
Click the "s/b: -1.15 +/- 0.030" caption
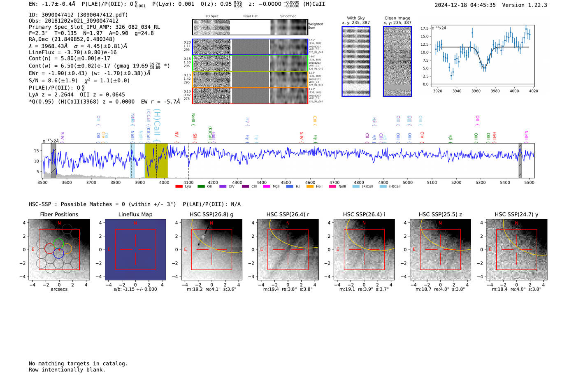point(135,289)
